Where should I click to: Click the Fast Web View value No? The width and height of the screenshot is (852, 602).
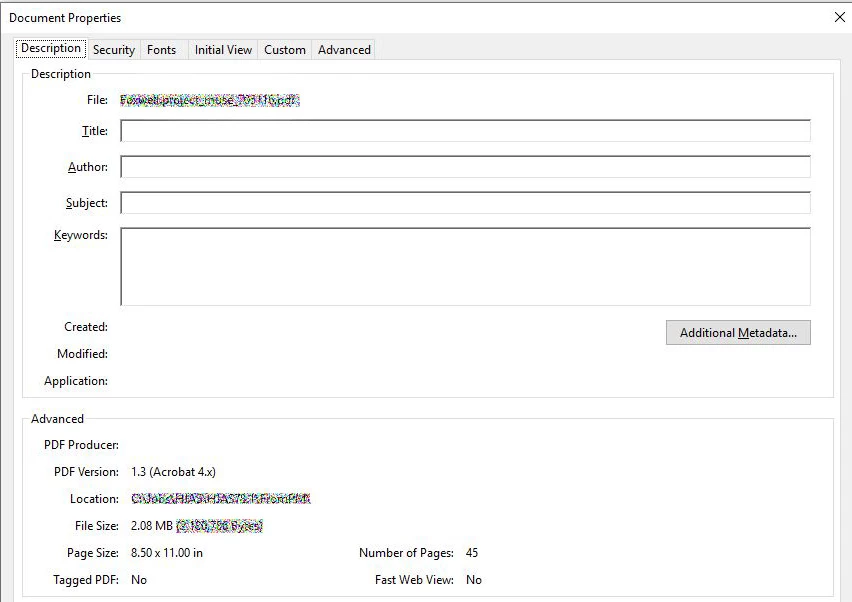[x=474, y=580]
